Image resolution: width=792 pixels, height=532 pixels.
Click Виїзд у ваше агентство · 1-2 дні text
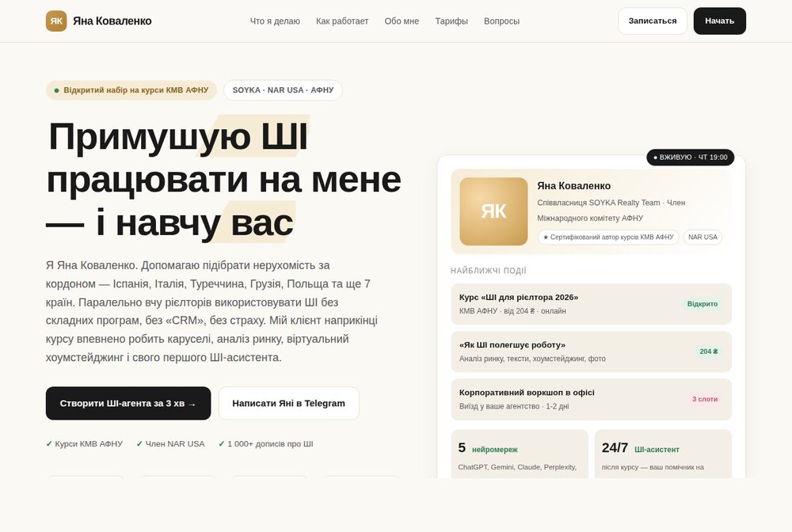(x=514, y=406)
